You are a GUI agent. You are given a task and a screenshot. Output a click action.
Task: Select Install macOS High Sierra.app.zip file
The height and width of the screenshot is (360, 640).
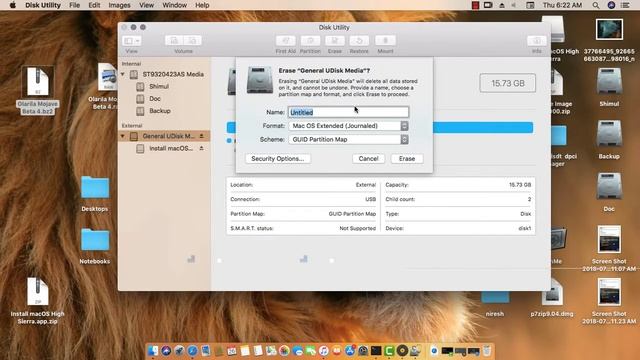38,301
